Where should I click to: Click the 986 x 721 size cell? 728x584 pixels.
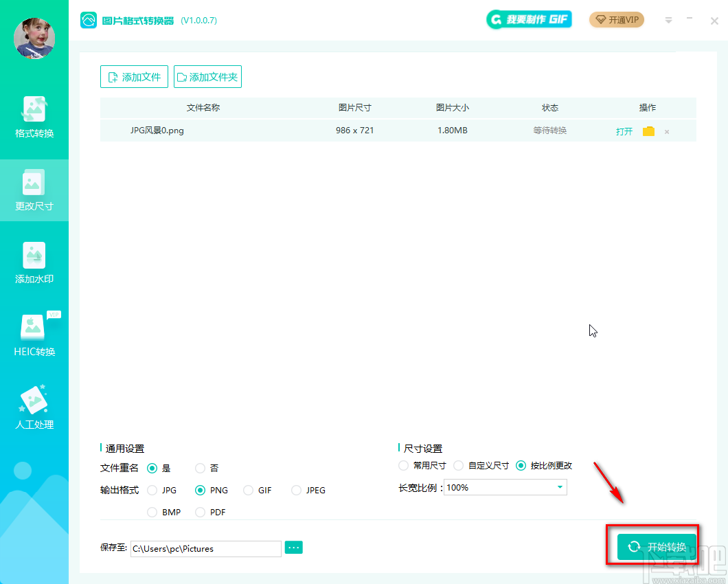pyautogui.click(x=354, y=131)
